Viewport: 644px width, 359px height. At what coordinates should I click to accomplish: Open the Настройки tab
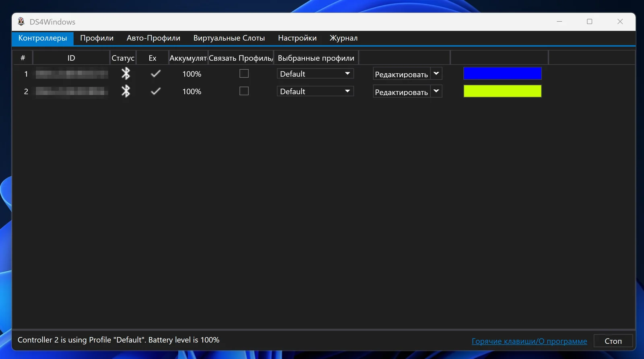click(297, 38)
